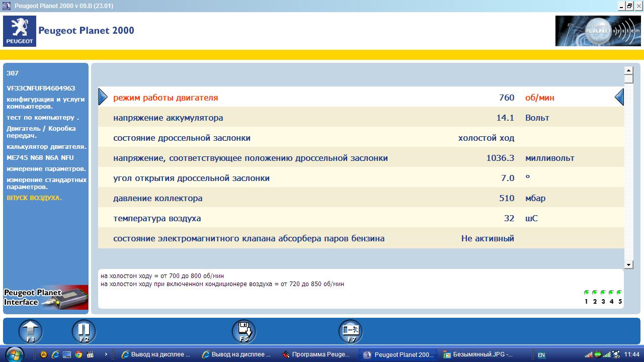Viewport: 644px width, 362px height.
Task: Click the VIN VF33CNFUF84604963 entry
Action: pos(41,88)
